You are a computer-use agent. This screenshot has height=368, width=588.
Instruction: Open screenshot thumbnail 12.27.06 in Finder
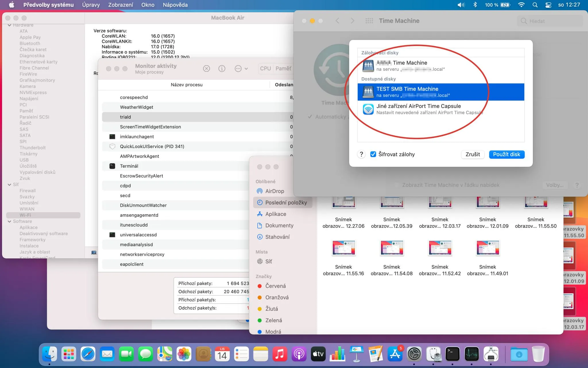343,202
